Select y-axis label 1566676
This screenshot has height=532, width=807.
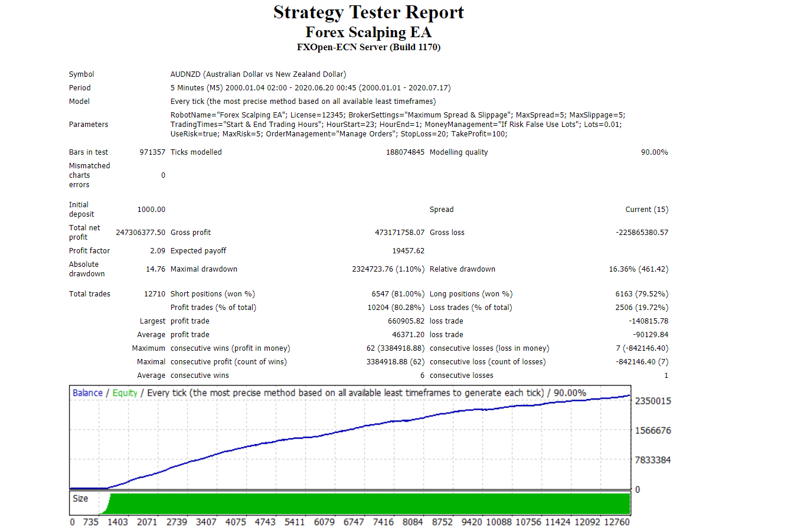653,430
